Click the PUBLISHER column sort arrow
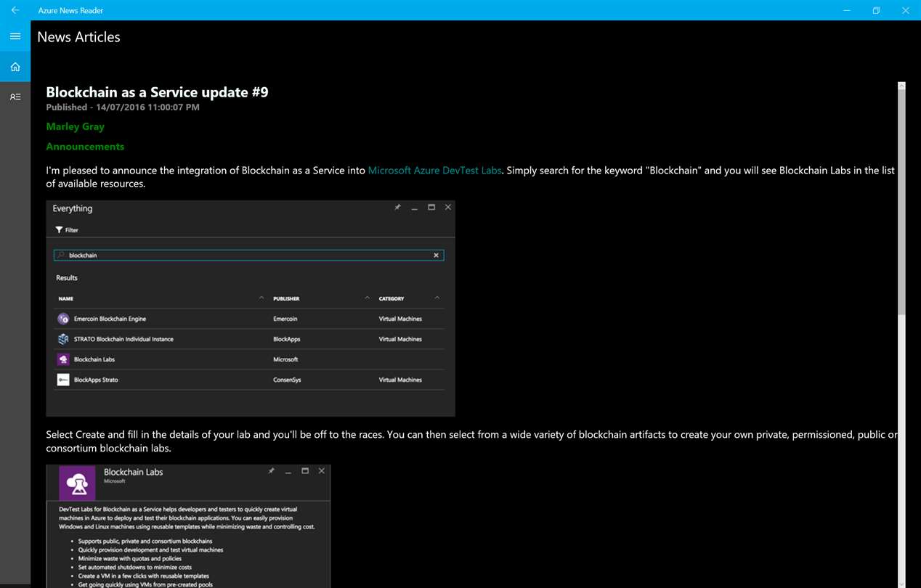The width and height of the screenshot is (921, 588). [368, 298]
